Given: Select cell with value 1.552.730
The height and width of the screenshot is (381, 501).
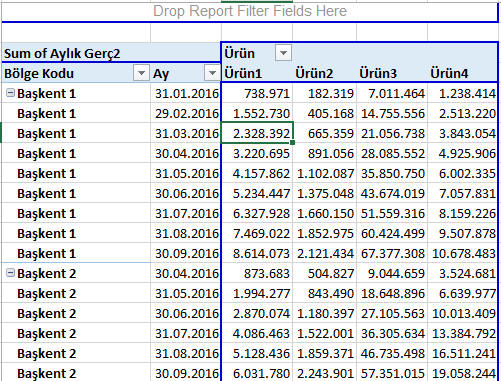Looking at the screenshot, I should pos(257,113).
